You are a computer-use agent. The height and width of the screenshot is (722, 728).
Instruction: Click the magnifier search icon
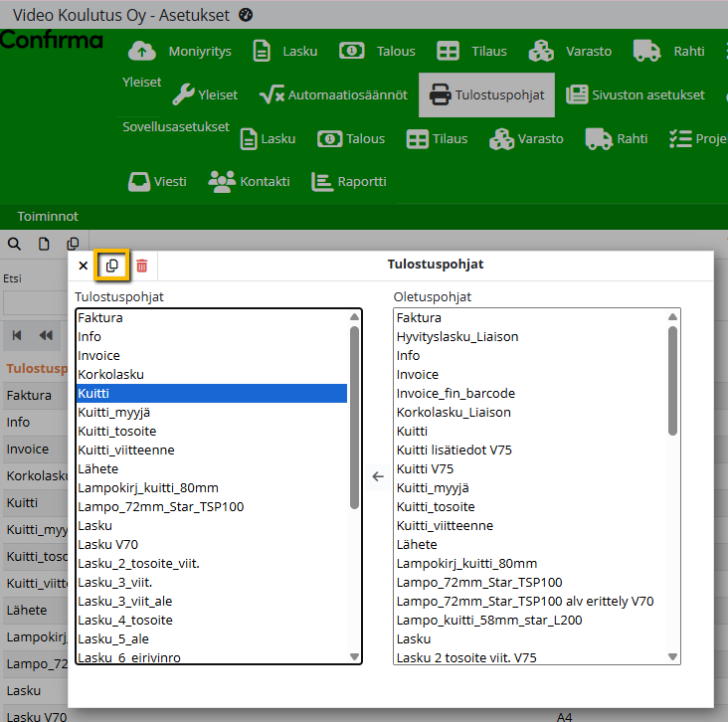pos(15,244)
